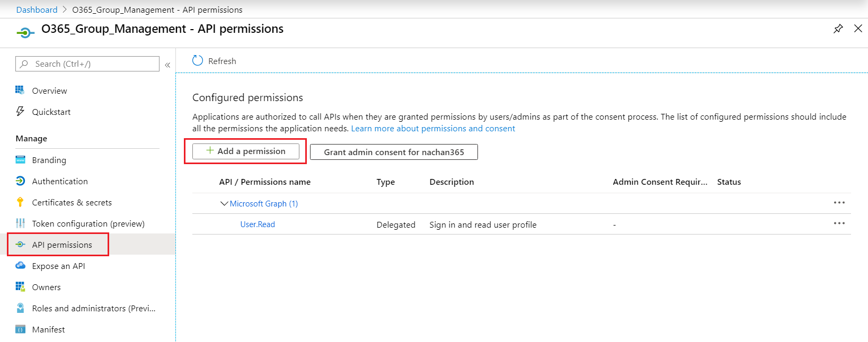Viewport: 868px width, 342px height.
Task: Collapse the left navigation menu
Action: click(x=167, y=65)
